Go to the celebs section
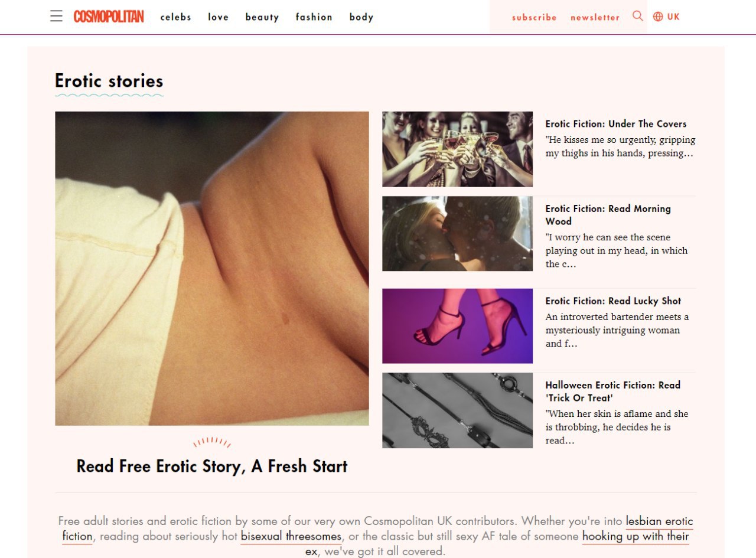The height and width of the screenshot is (558, 756). click(176, 17)
